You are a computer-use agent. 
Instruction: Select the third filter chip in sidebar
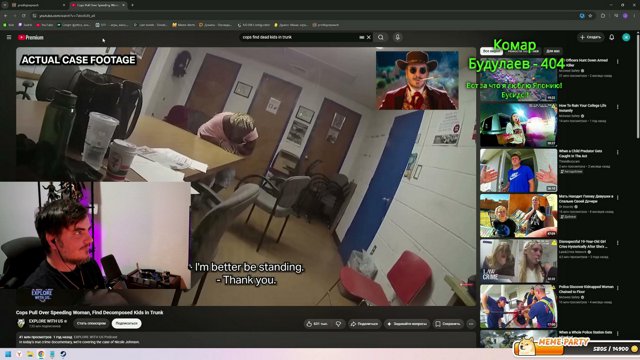coord(553,51)
